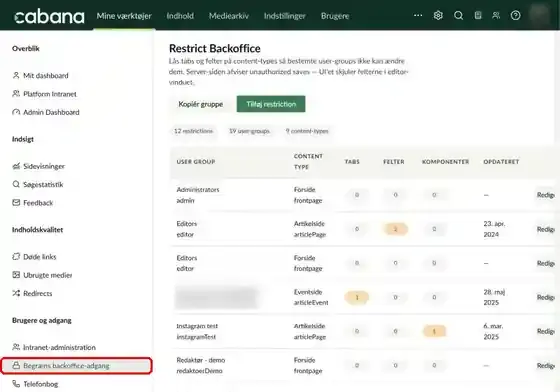
Task: Switch to Mine værktøjer tab
Action: tap(124, 16)
